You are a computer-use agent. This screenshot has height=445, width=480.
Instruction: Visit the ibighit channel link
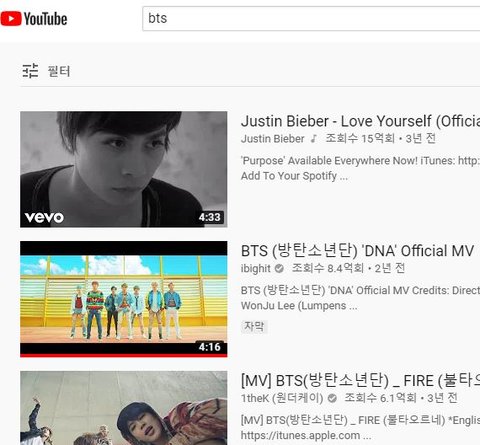pyautogui.click(x=256, y=268)
